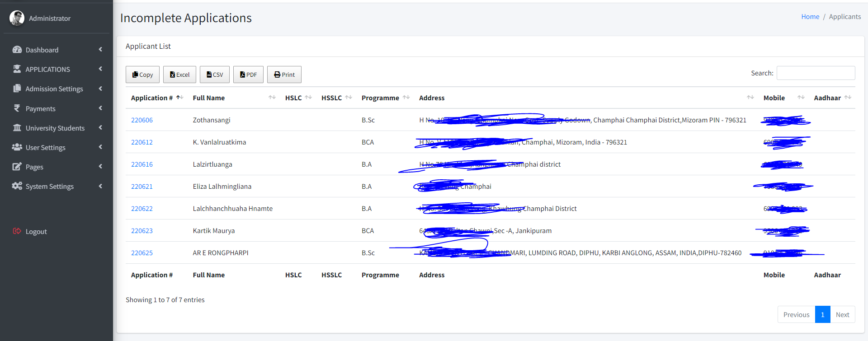Copy the applicant table to clipboard
Screen dimensions: 868x341
click(x=142, y=75)
